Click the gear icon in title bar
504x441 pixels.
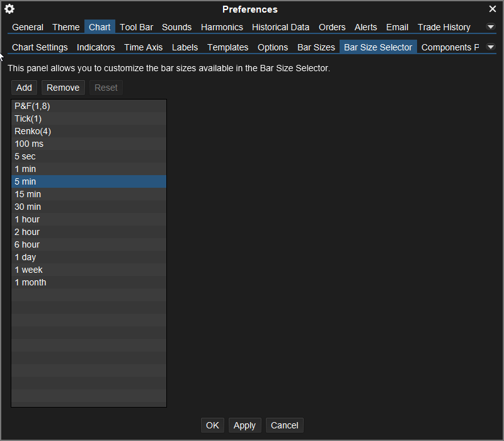(9, 9)
